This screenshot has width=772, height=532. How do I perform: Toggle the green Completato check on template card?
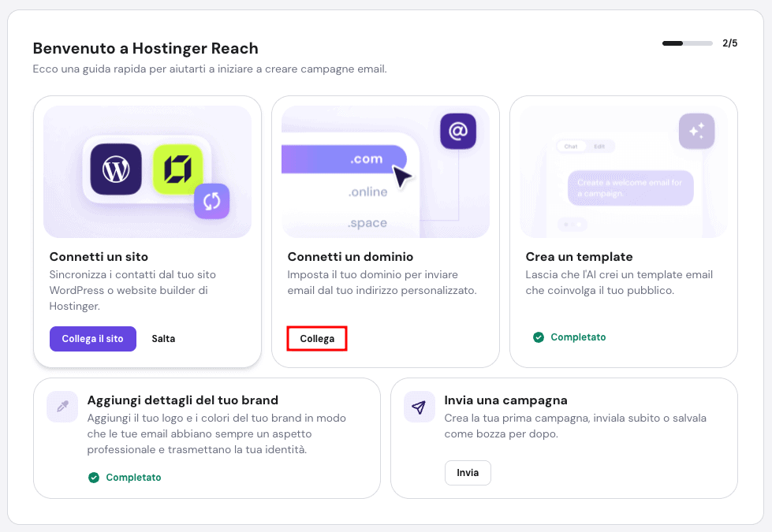[538, 337]
